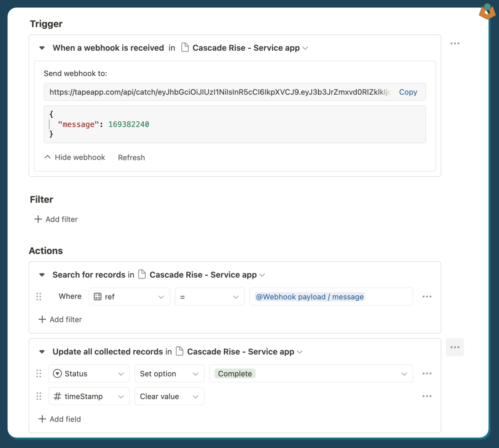Screen dimensions: 499x448
Task: Open the equals operator dropdown
Action: click(210, 297)
